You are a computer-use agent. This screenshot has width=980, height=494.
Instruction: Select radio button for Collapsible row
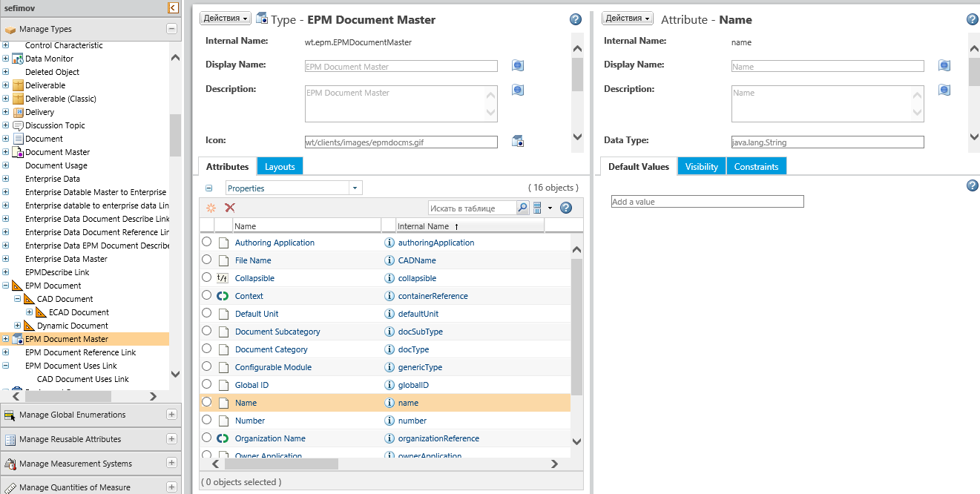[207, 277]
